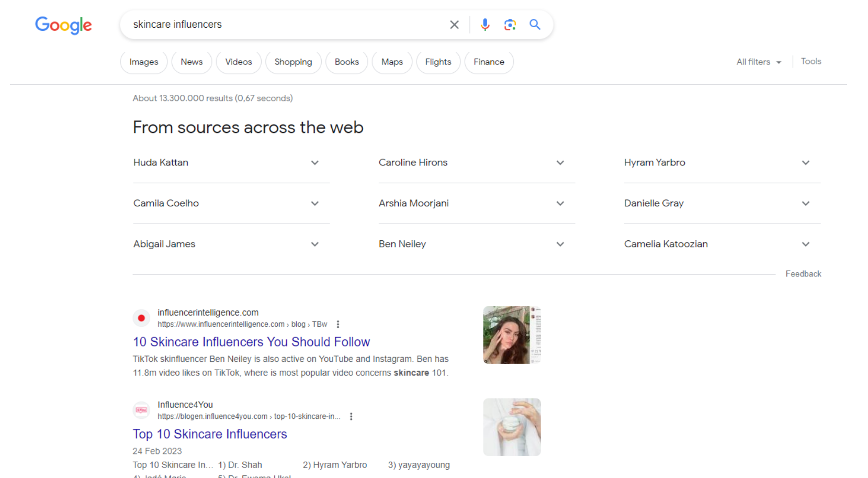Viewport: 868px width, 478px height.
Task: Switch to News results tab
Action: [191, 62]
